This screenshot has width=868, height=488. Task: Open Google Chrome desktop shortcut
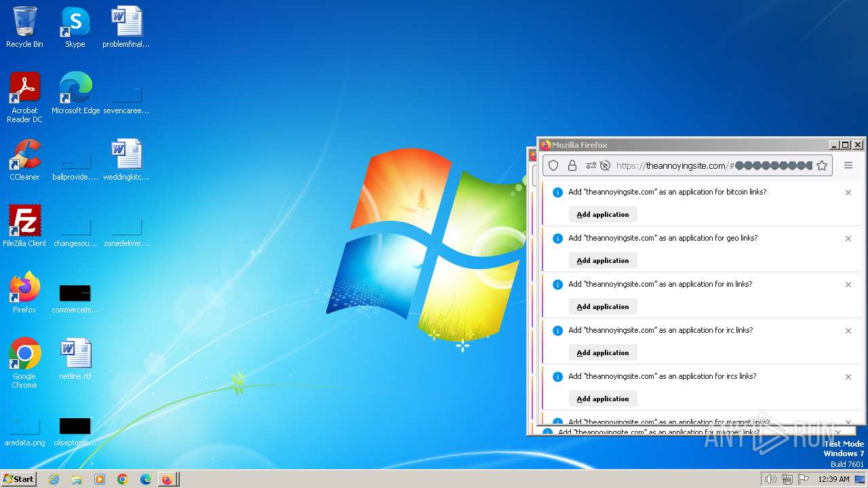pyautogui.click(x=24, y=363)
